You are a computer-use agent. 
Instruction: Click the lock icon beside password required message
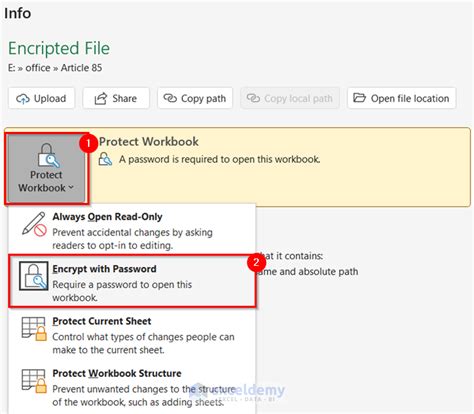coord(105,159)
